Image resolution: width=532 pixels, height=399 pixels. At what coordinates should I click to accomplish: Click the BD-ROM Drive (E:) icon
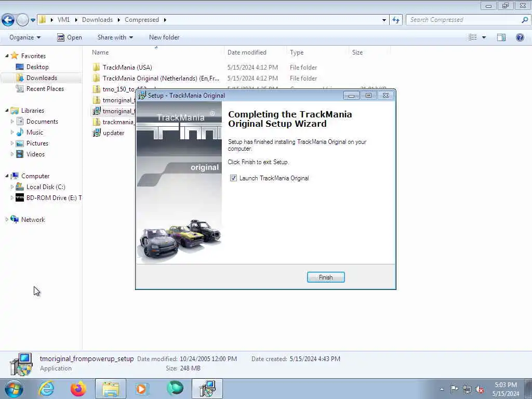(20, 197)
